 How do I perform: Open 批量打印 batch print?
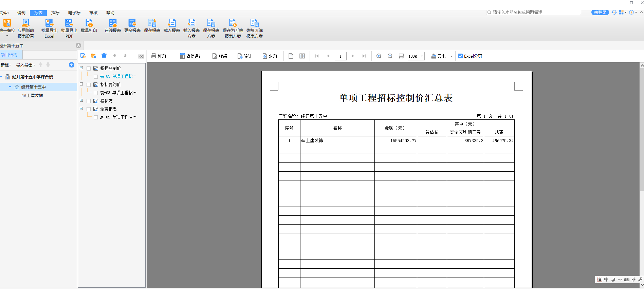click(x=89, y=26)
